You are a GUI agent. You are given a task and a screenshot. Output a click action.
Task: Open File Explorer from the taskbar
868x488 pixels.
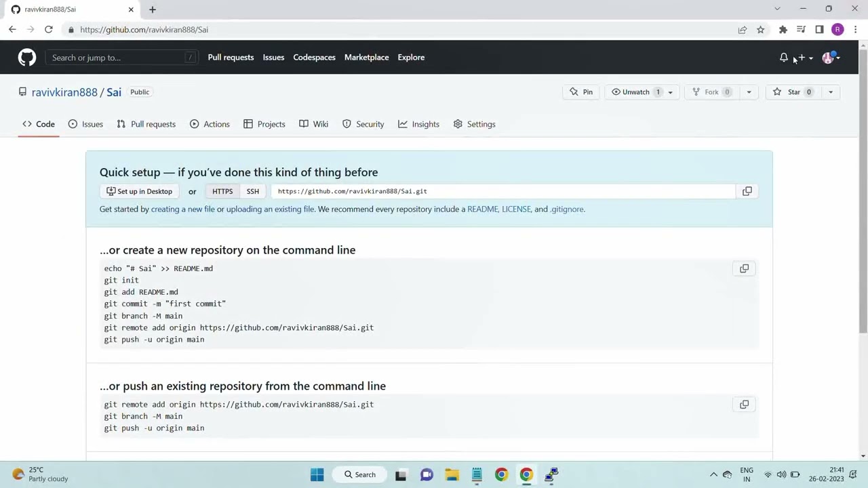[452, 474]
